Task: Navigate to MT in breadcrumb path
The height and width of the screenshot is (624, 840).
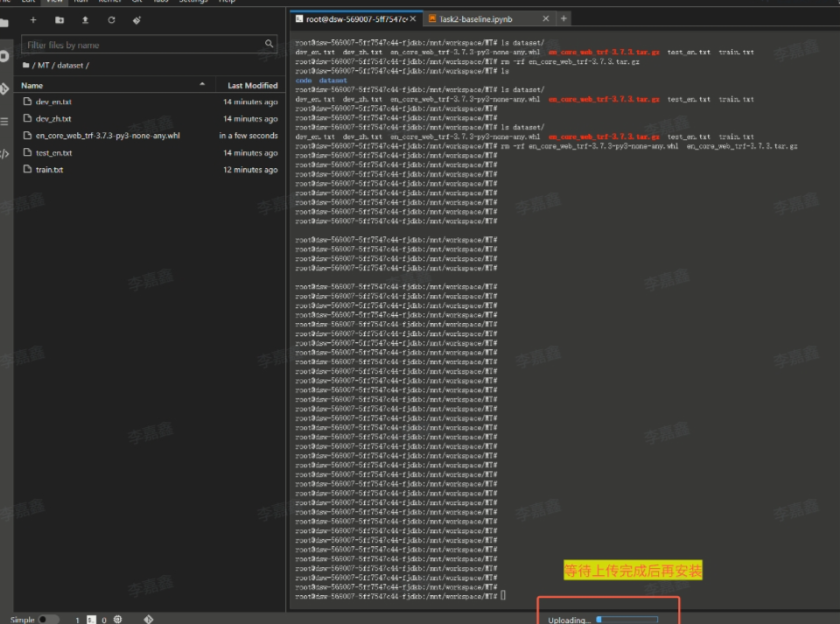Action: [x=43, y=66]
